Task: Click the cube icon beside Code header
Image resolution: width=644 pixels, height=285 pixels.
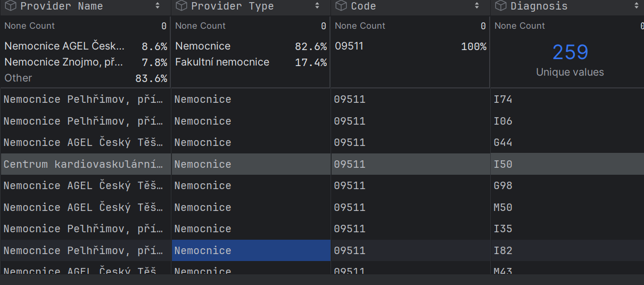Action: pyautogui.click(x=341, y=6)
